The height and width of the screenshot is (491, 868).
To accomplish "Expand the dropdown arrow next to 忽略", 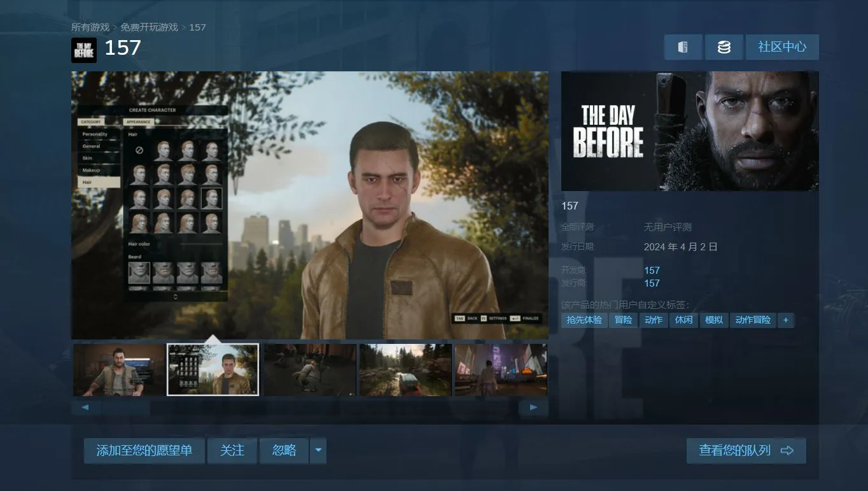I will [318, 451].
